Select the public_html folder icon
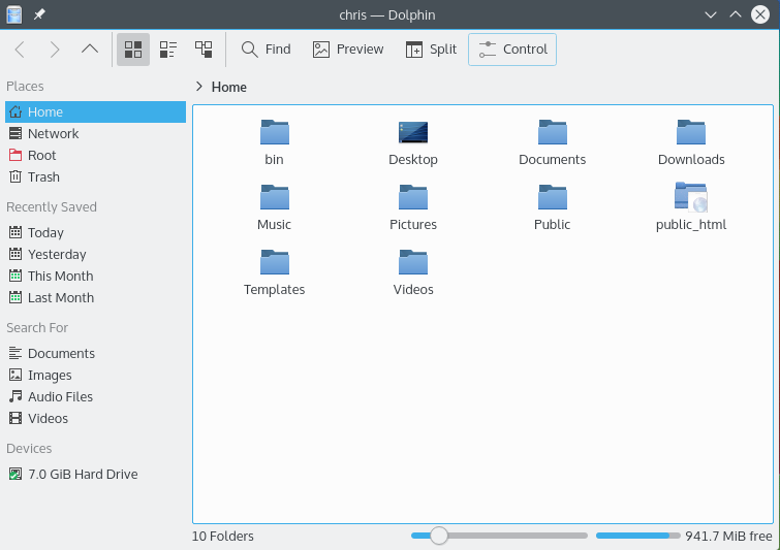Viewport: 780px width, 550px height. [691, 197]
